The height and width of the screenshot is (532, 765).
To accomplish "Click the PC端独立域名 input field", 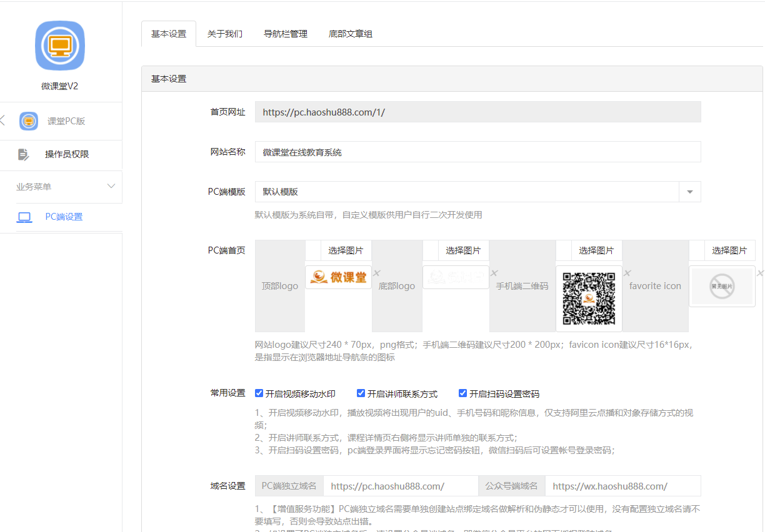I will coord(401,486).
